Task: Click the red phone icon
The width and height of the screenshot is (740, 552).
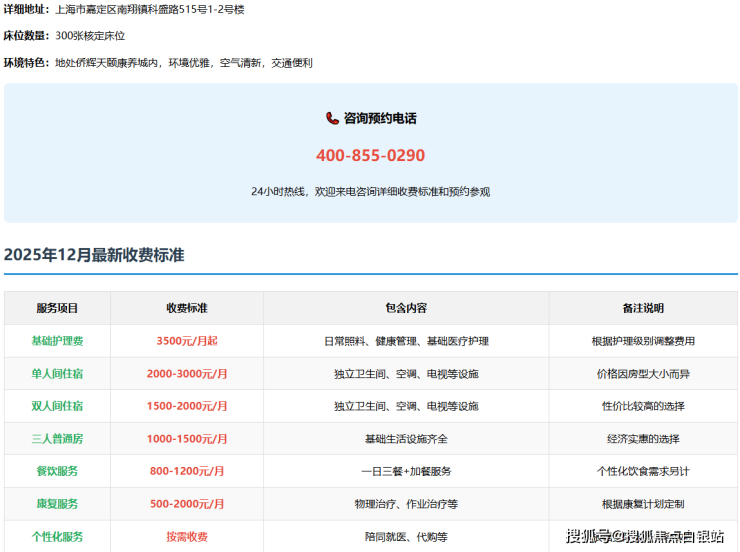Action: tap(332, 118)
